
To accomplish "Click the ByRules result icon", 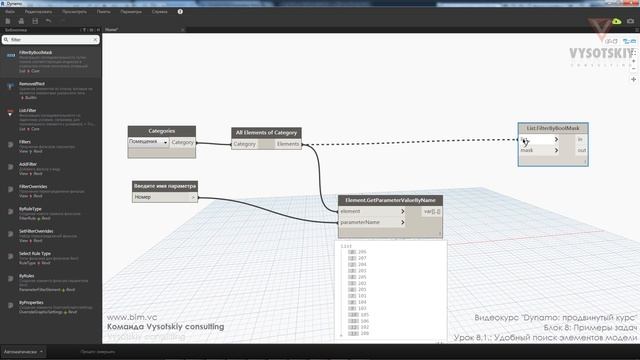I will click(10, 279).
